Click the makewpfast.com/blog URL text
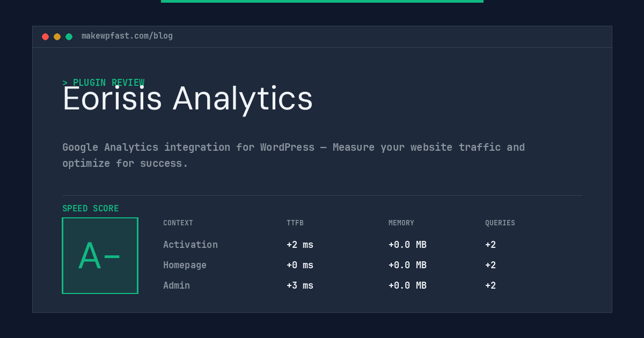Screen dimensions: 644x338 pos(127,36)
